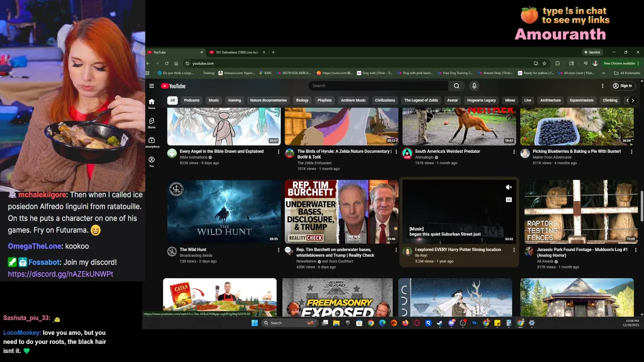Open Discord from the taskbar
The height and width of the screenshot is (362, 644).
click(x=452, y=323)
